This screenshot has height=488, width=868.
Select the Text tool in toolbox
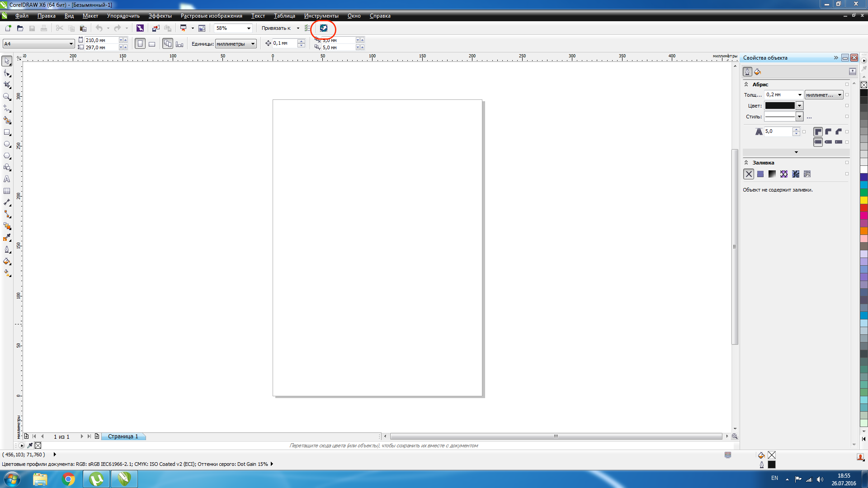coord(7,179)
